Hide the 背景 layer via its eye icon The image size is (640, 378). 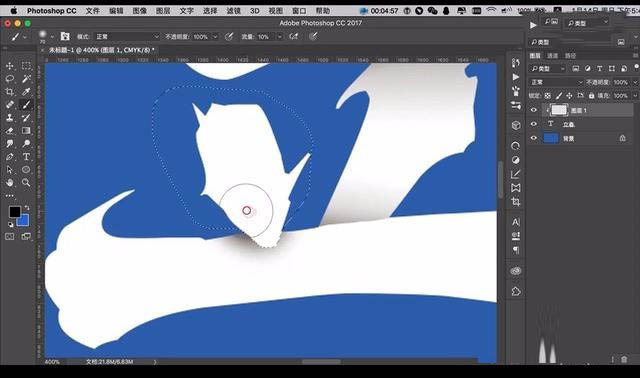coord(533,138)
